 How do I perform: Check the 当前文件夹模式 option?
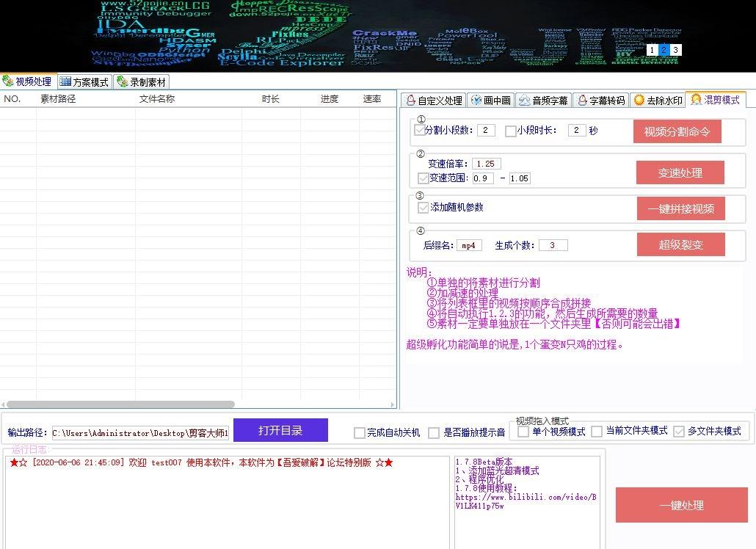(x=597, y=432)
